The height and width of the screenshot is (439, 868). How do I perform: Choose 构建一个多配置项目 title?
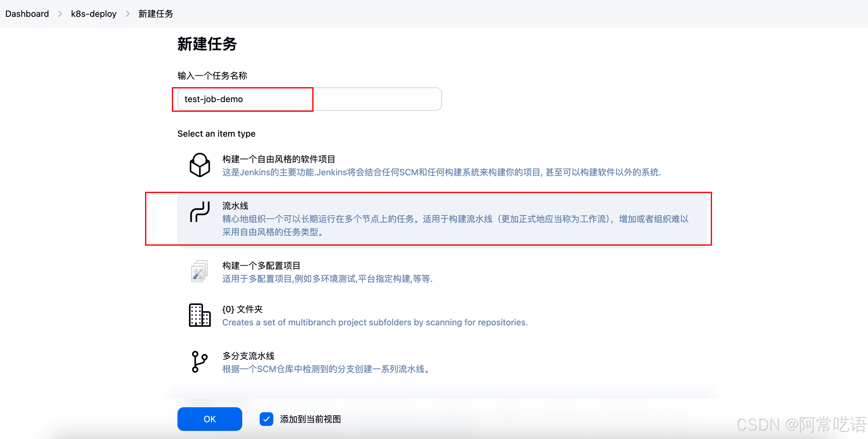(x=261, y=266)
